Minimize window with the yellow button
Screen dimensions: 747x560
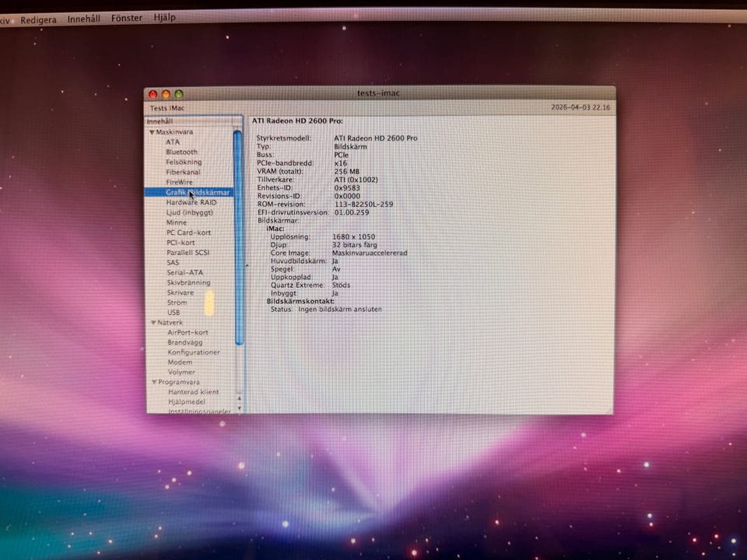pyautogui.click(x=166, y=94)
